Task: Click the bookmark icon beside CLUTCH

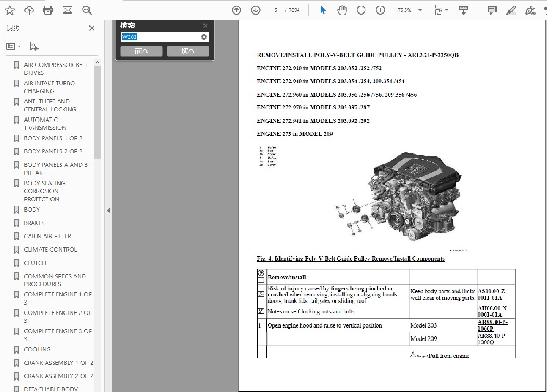Action: [x=17, y=263]
